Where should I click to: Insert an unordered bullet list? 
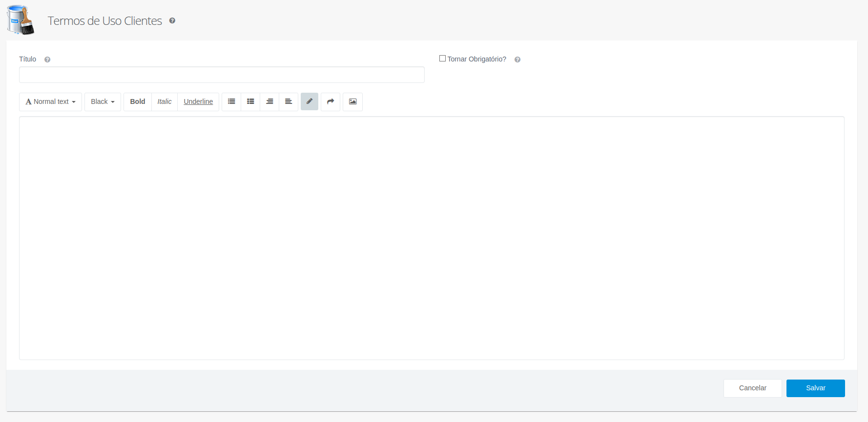(231, 101)
